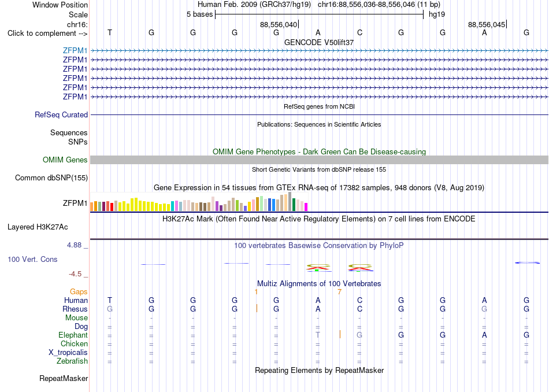549x392 pixels.
Task: Click the -4.5 PhyloP lower scale value
Action: pyautogui.click(x=75, y=274)
